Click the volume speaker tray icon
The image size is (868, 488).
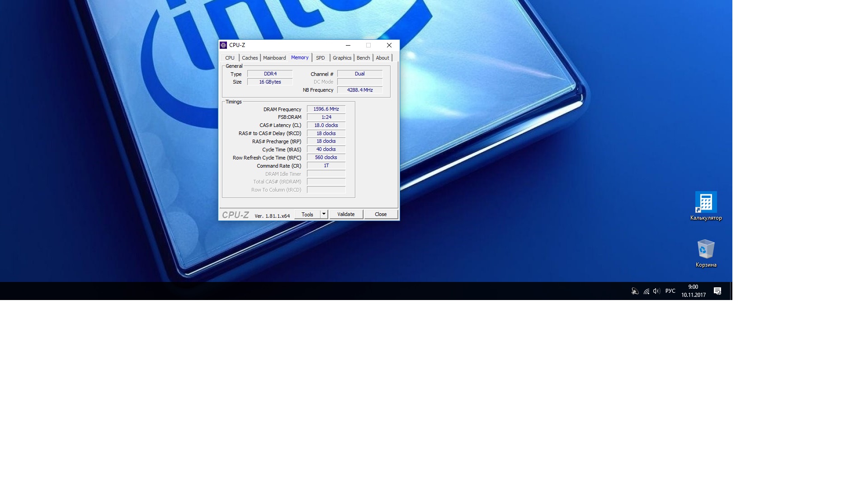point(656,291)
